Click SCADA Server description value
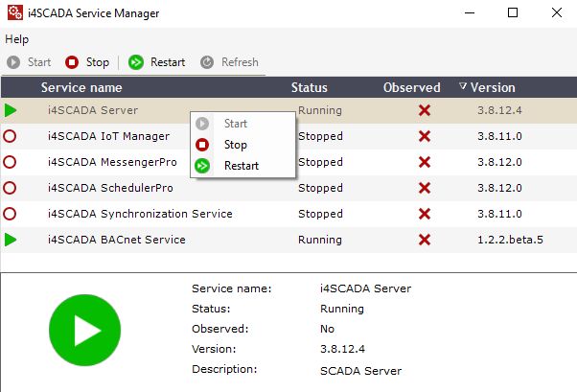The image size is (577, 392). [360, 371]
